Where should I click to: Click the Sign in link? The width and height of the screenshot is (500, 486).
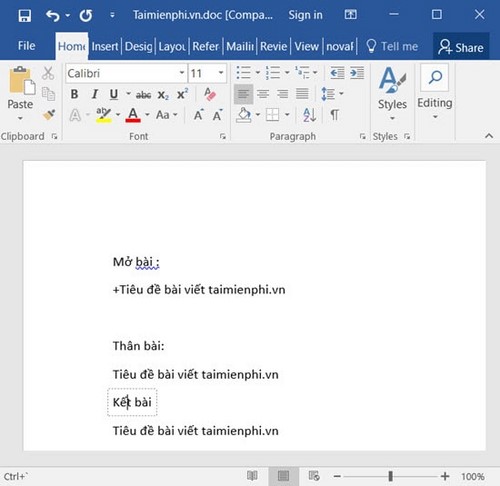tap(305, 15)
